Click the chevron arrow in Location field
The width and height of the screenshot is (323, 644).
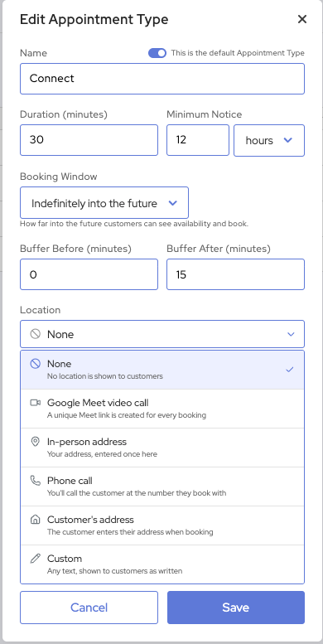[x=291, y=334]
